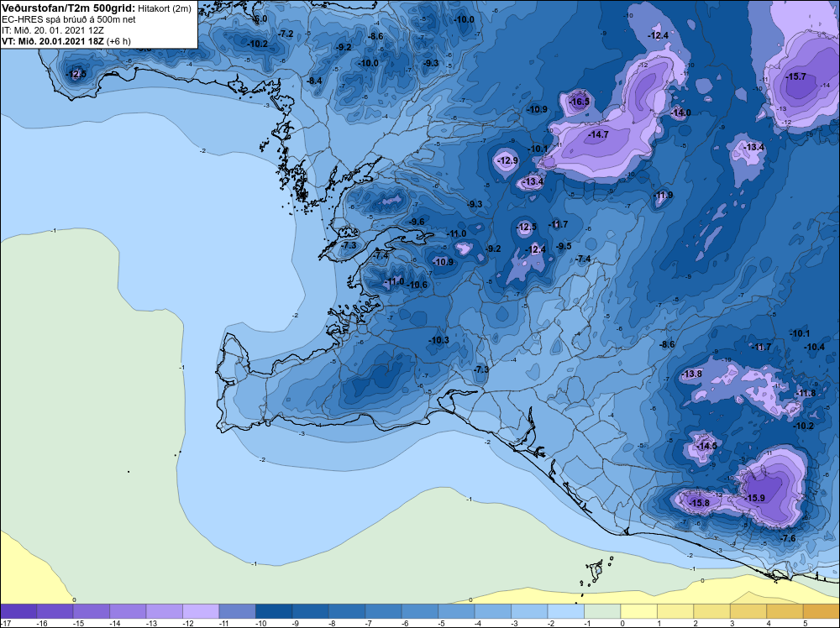The image size is (840, 628).
Task: Click the temperature label -15.9
Action: pos(754,497)
